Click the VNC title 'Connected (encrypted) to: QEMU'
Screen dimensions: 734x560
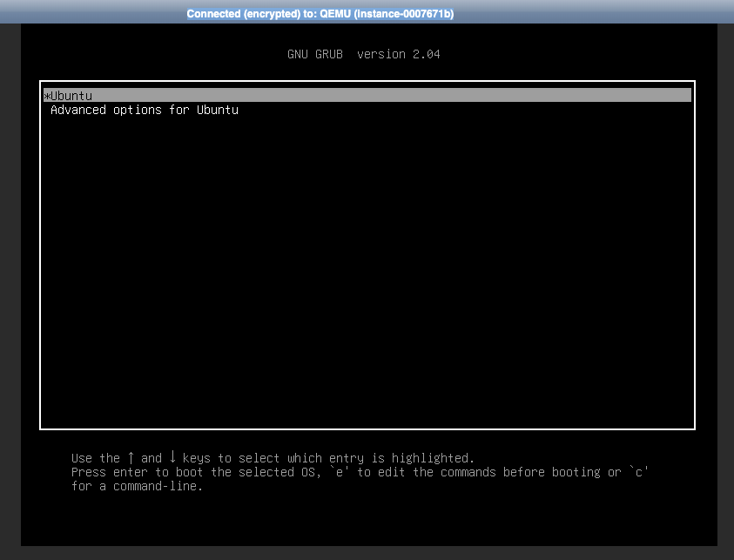[320, 14]
